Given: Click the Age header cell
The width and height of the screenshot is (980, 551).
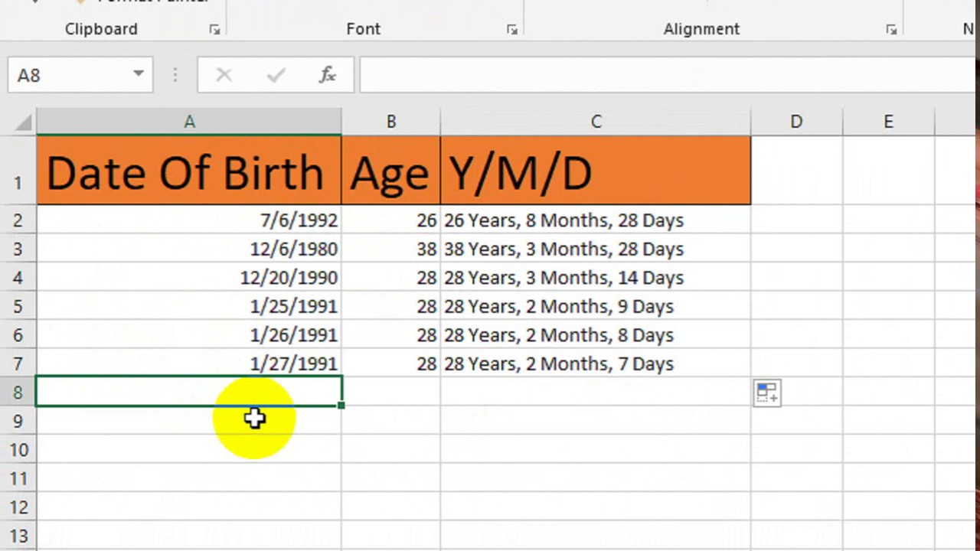Looking at the screenshot, I should pyautogui.click(x=390, y=171).
